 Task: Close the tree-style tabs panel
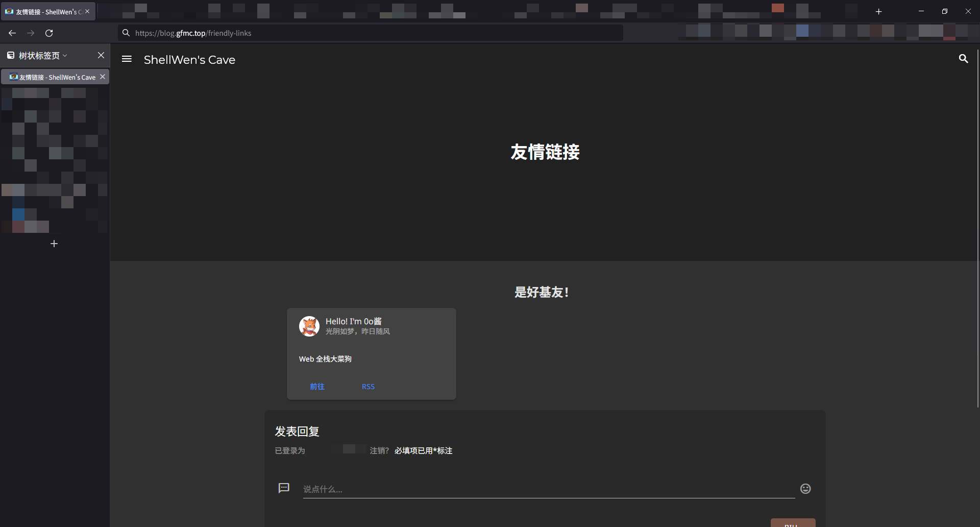click(x=101, y=55)
